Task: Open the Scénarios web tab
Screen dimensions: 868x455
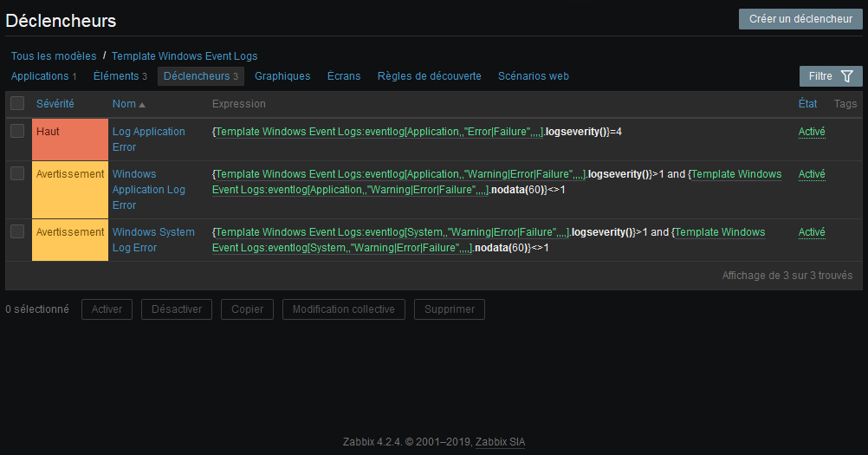Action: click(x=533, y=76)
